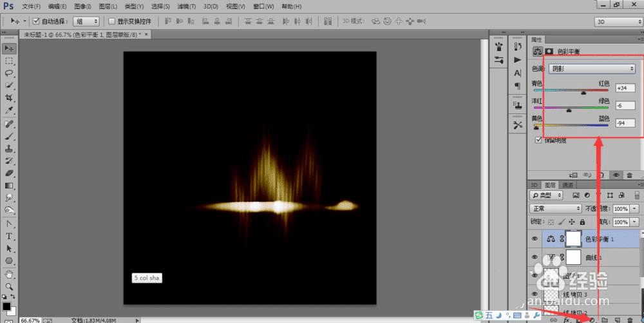Open the 3D workspace switcher dropdown
The width and height of the screenshot is (644, 323).
click(x=618, y=22)
